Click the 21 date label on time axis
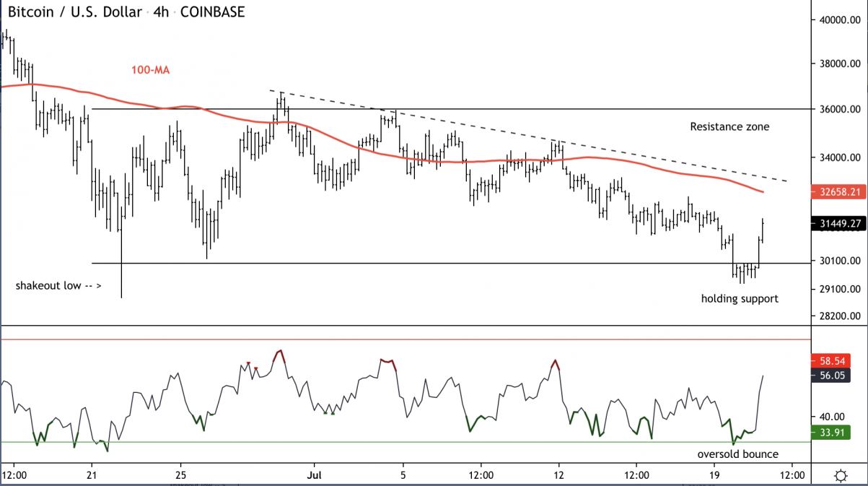 (92, 475)
